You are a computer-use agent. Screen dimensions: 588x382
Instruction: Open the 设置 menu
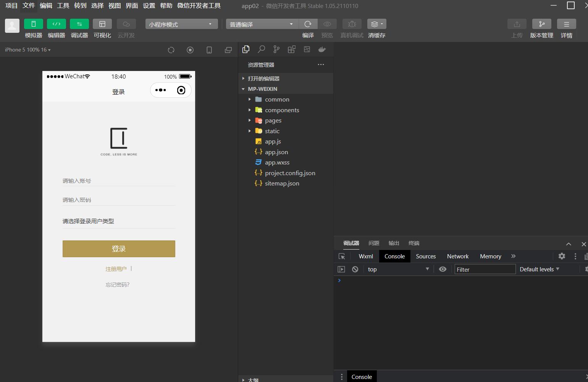click(x=149, y=6)
